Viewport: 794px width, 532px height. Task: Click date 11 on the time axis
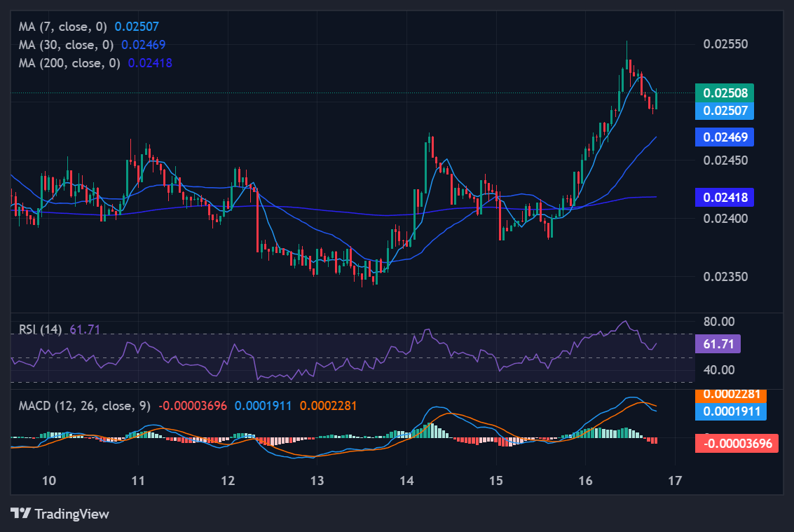(x=138, y=480)
